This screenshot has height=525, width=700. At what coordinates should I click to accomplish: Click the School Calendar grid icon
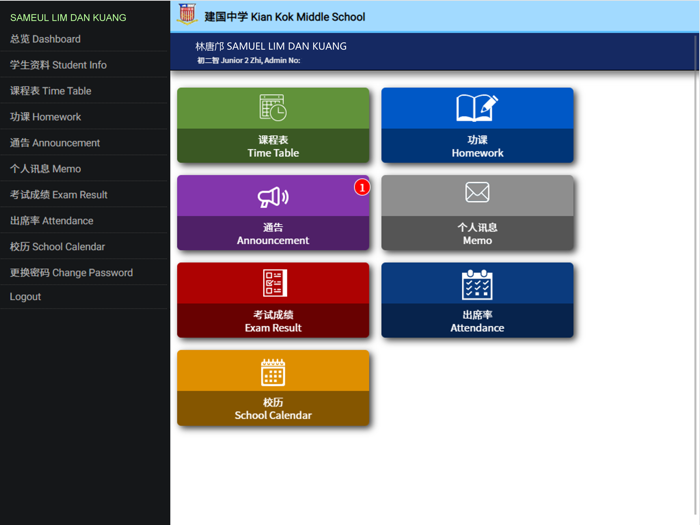point(273,372)
